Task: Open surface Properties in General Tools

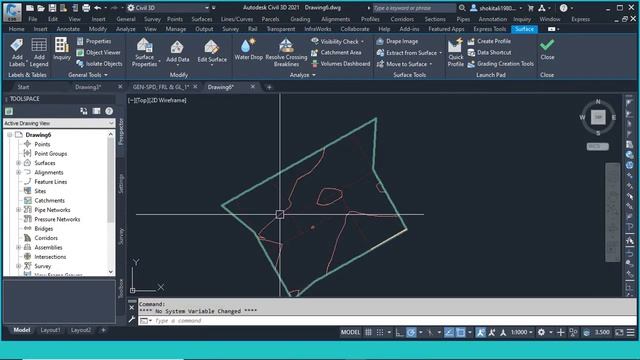Action: (x=94, y=41)
